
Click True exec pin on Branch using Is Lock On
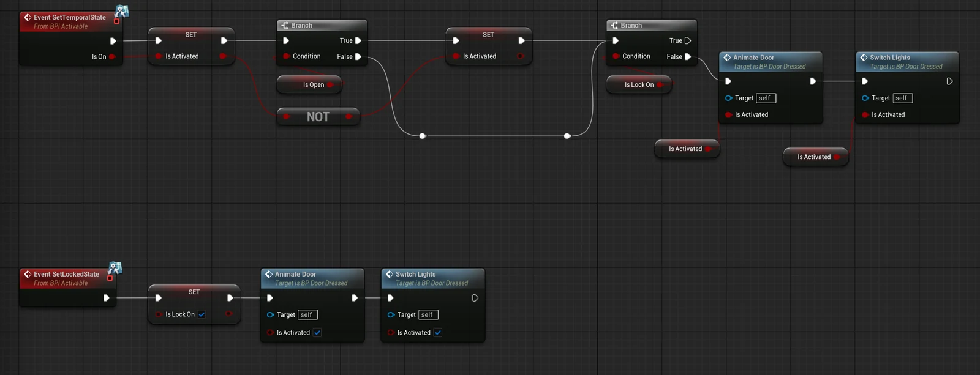pos(688,41)
